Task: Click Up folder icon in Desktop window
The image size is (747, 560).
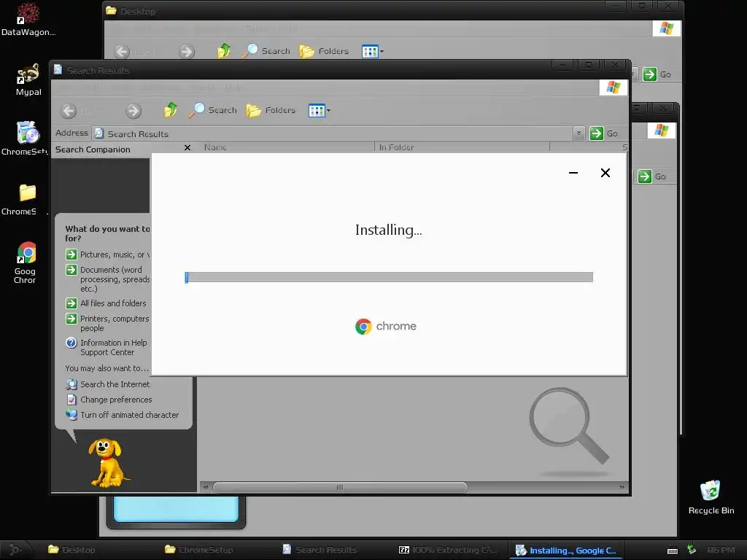Action: [223, 50]
